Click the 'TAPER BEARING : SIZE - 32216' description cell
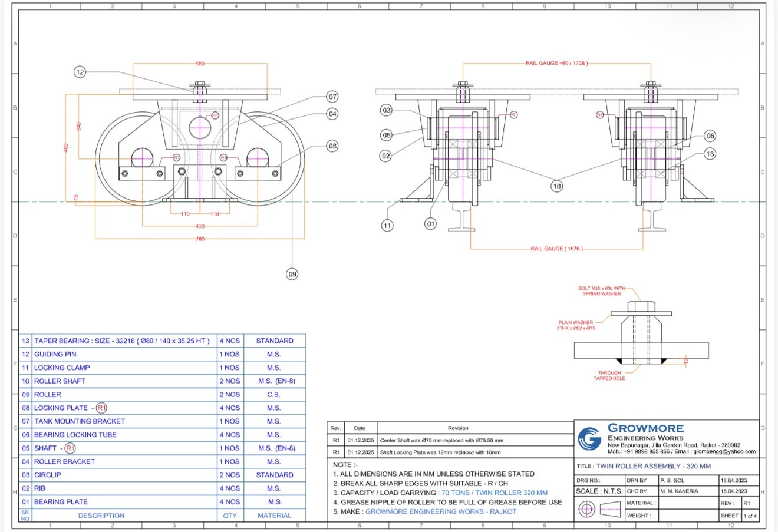This screenshot has width=778, height=532. [x=125, y=341]
